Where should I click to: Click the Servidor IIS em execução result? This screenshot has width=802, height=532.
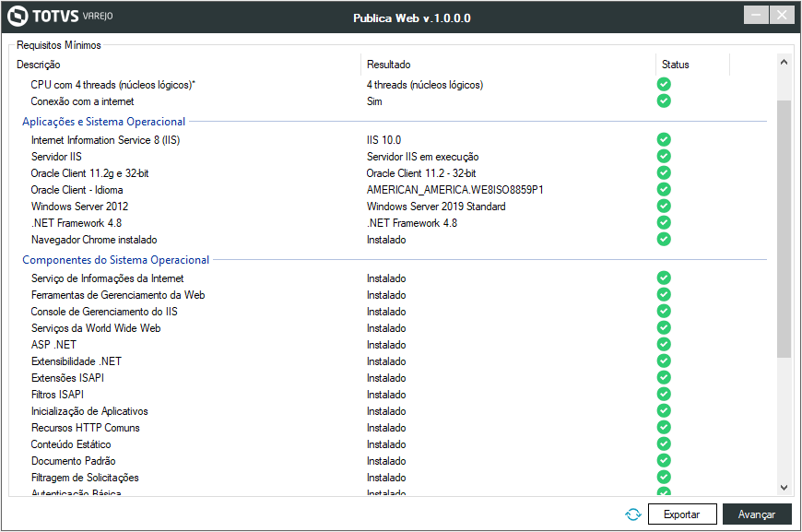[x=422, y=157]
